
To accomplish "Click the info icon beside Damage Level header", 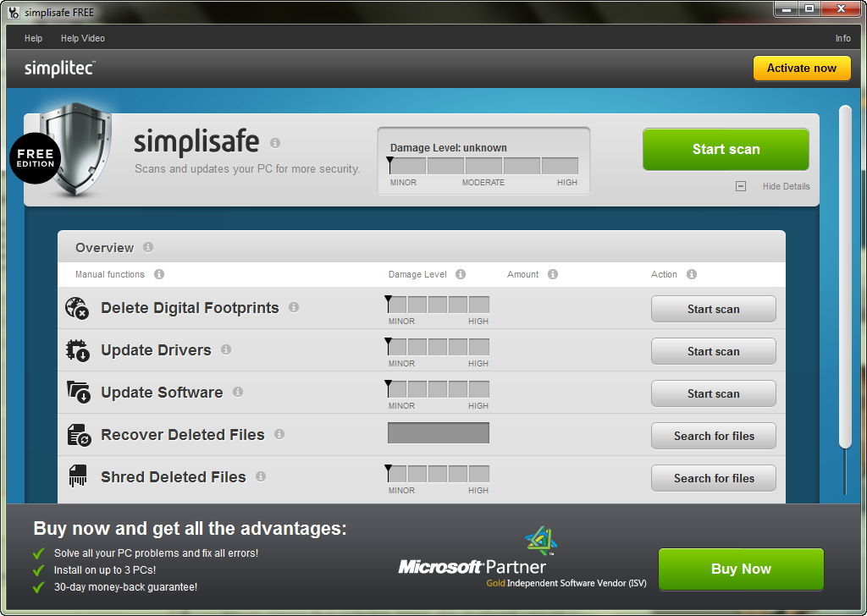I will click(x=460, y=274).
